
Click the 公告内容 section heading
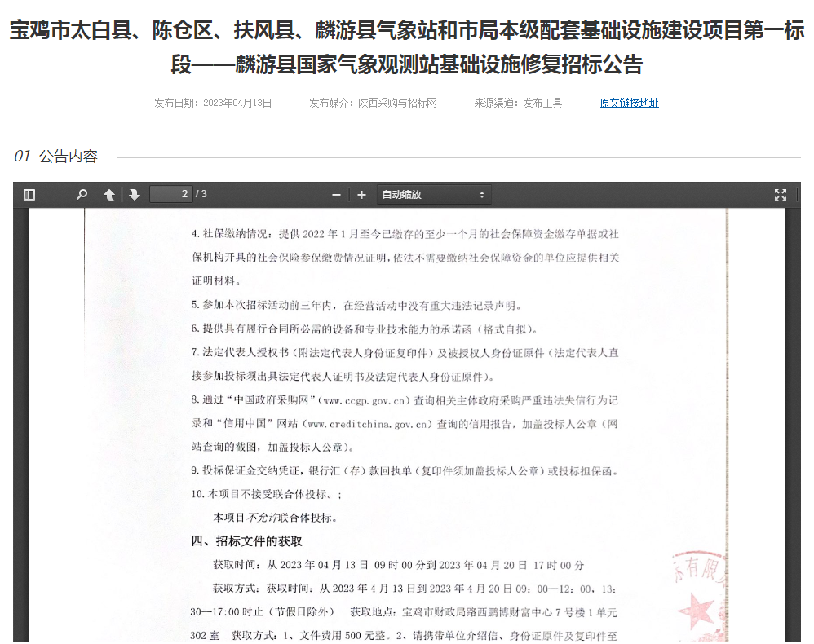click(x=69, y=157)
